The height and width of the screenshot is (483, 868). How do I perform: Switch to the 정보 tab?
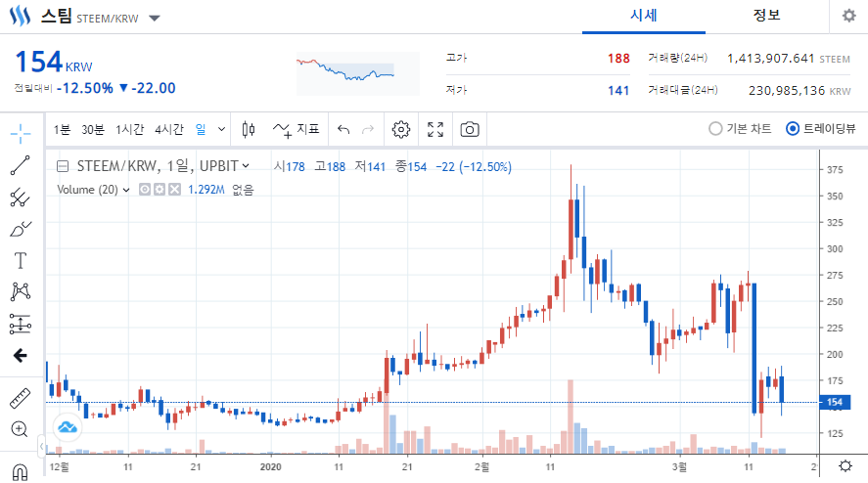[x=766, y=16]
